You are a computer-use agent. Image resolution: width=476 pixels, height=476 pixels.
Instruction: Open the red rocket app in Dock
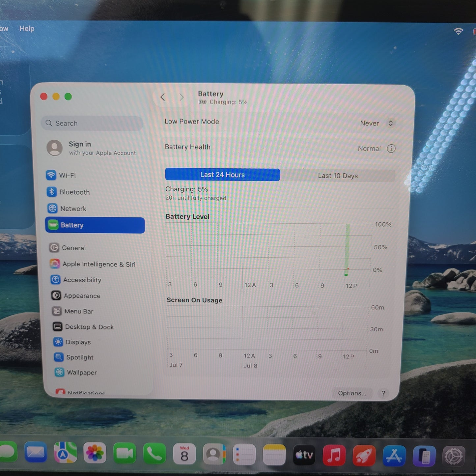coord(364,456)
